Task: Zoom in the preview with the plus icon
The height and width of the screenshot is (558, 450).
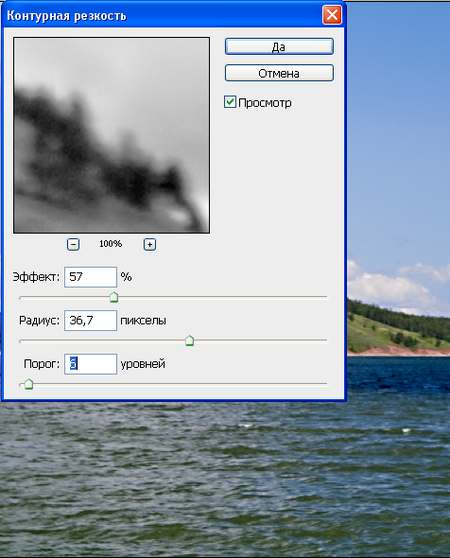Action: (x=150, y=244)
